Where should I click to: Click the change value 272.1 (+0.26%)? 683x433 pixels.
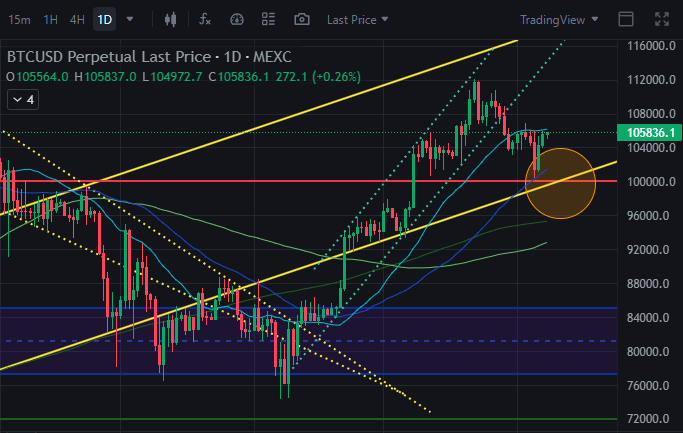click(318, 77)
